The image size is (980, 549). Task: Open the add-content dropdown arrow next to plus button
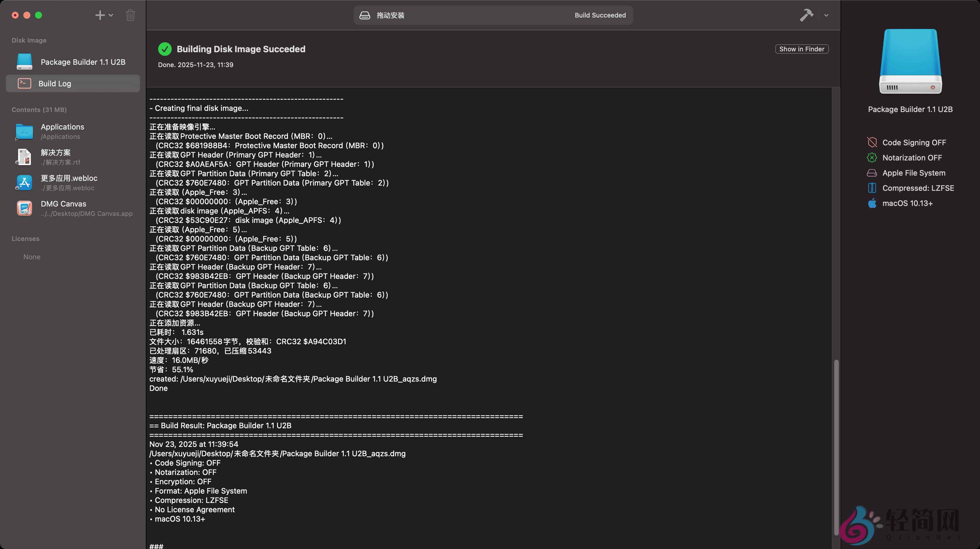[110, 15]
